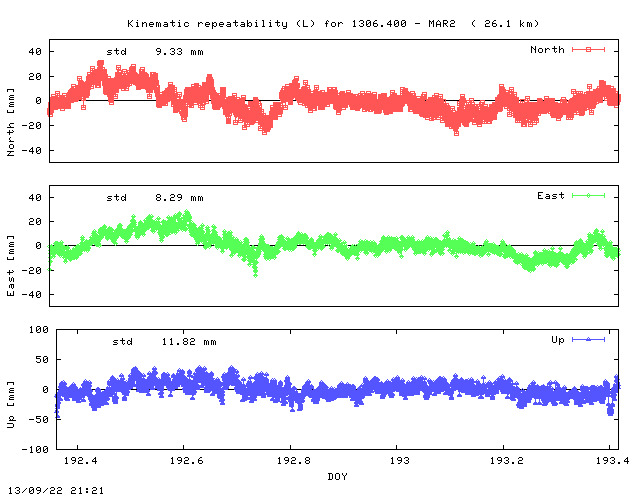Click the 'std 11.82 mm' value in Up plot
Image resolution: width=640 pixels, height=496 pixels.
pyautogui.click(x=164, y=342)
